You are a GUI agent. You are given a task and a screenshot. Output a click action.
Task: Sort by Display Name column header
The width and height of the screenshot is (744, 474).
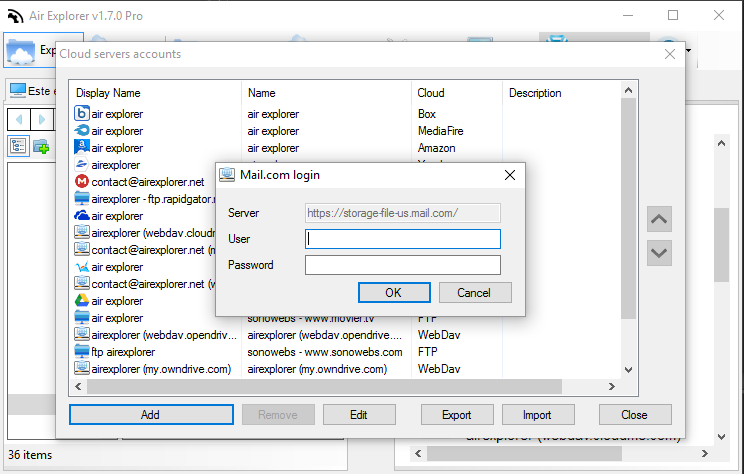[x=156, y=93]
